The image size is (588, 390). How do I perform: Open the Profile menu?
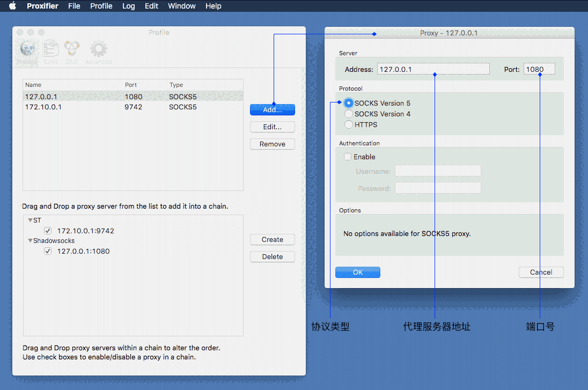click(101, 6)
